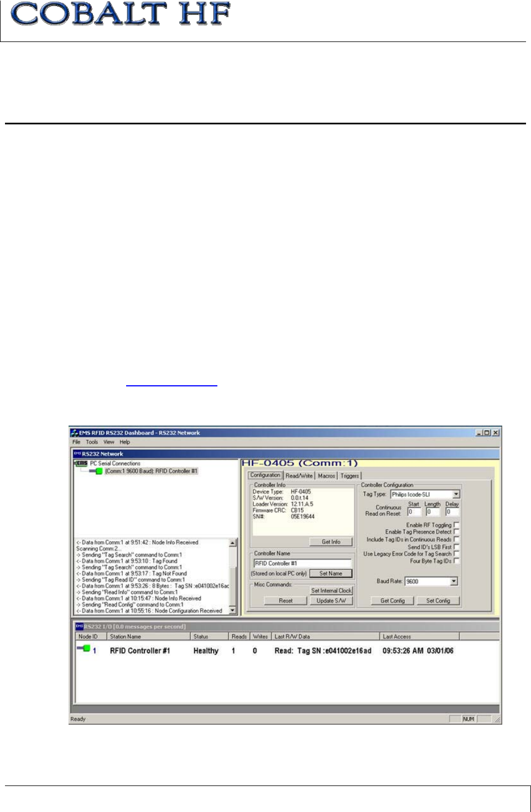Click the 09:53:26 AM 03/01/06 cell
This screenshot has height=812, width=531.
[x=418, y=651]
